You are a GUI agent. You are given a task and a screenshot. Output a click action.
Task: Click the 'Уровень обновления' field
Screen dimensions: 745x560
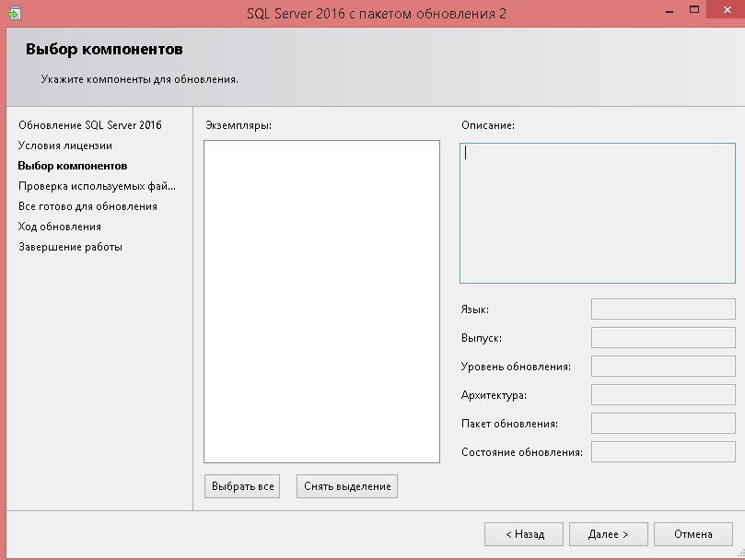[663, 366]
